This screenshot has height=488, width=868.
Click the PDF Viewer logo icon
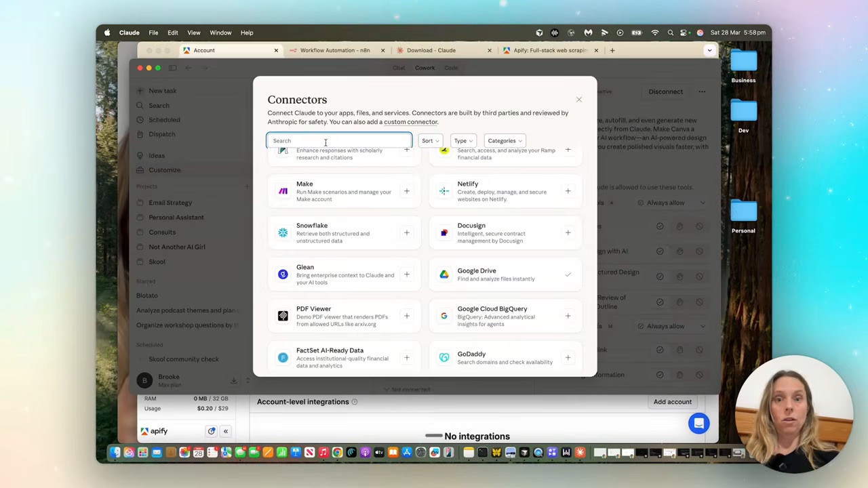283,316
